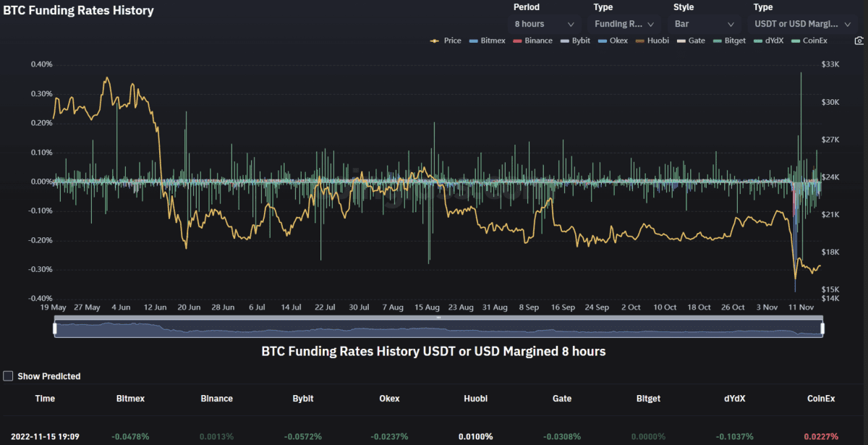
Task: Enable the Show Predicted checkbox
Action: pos(8,376)
